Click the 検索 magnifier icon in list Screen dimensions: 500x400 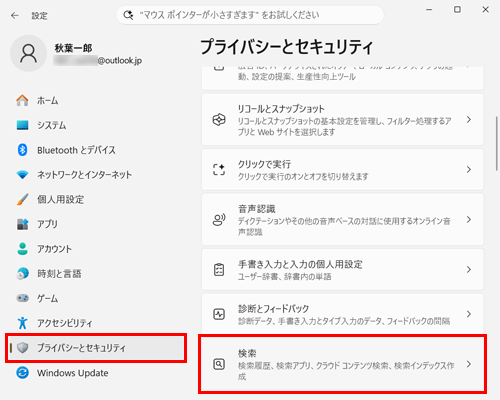[x=219, y=364]
